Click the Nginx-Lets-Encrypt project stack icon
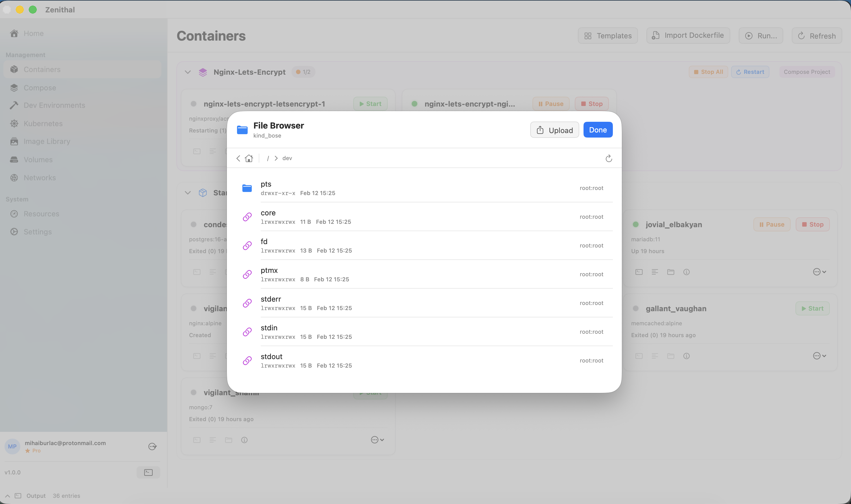The image size is (851, 504). pyautogui.click(x=203, y=72)
